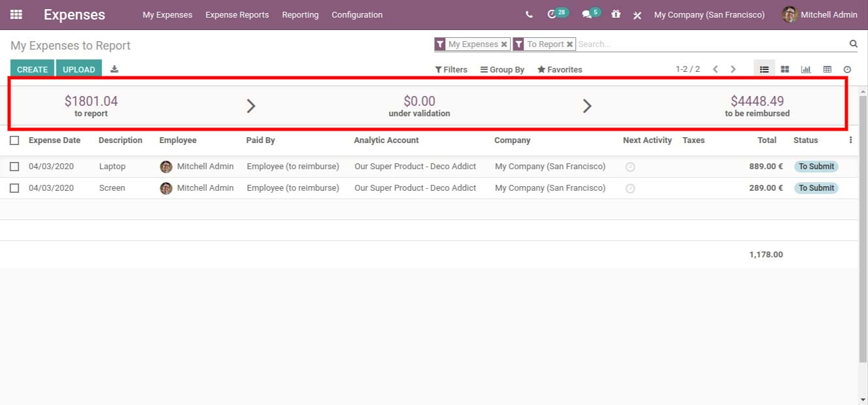
Task: Expand the Group By dropdown
Action: click(x=502, y=69)
